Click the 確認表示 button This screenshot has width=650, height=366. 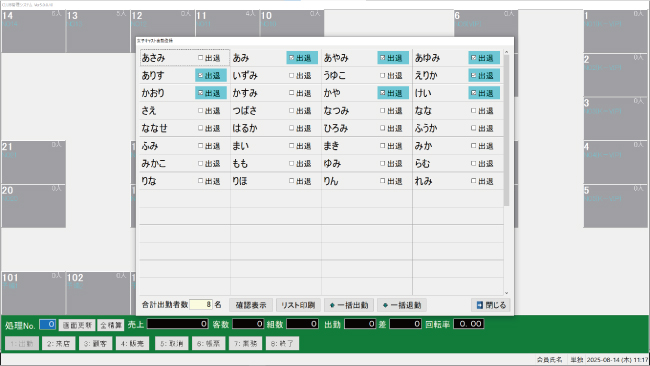click(251, 305)
